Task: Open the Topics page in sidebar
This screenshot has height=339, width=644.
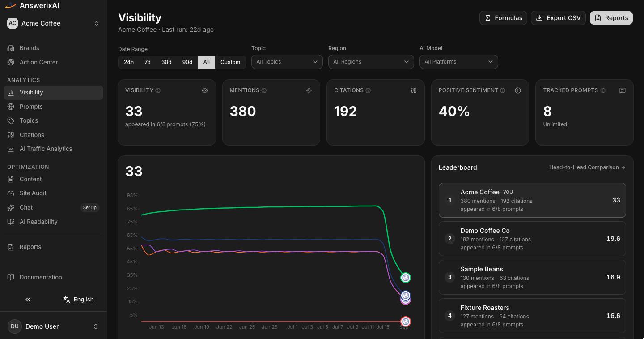Action: 53,120
